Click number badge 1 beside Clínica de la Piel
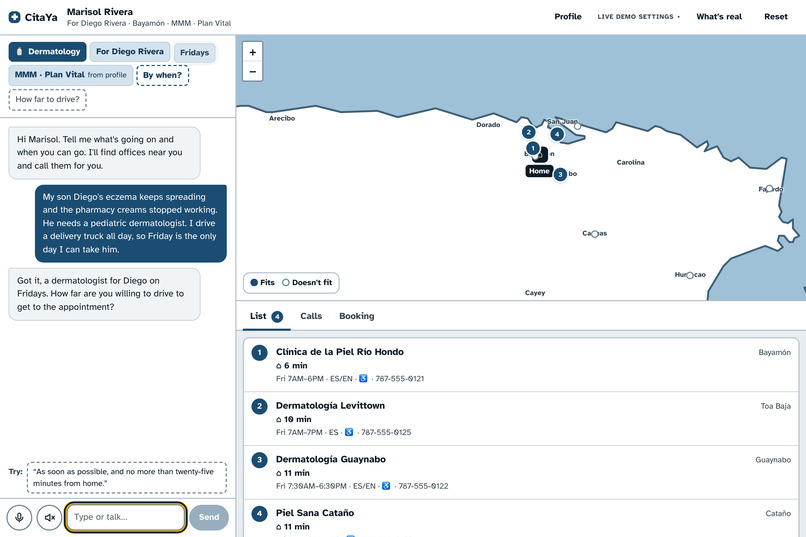The height and width of the screenshot is (537, 806). pos(259,353)
